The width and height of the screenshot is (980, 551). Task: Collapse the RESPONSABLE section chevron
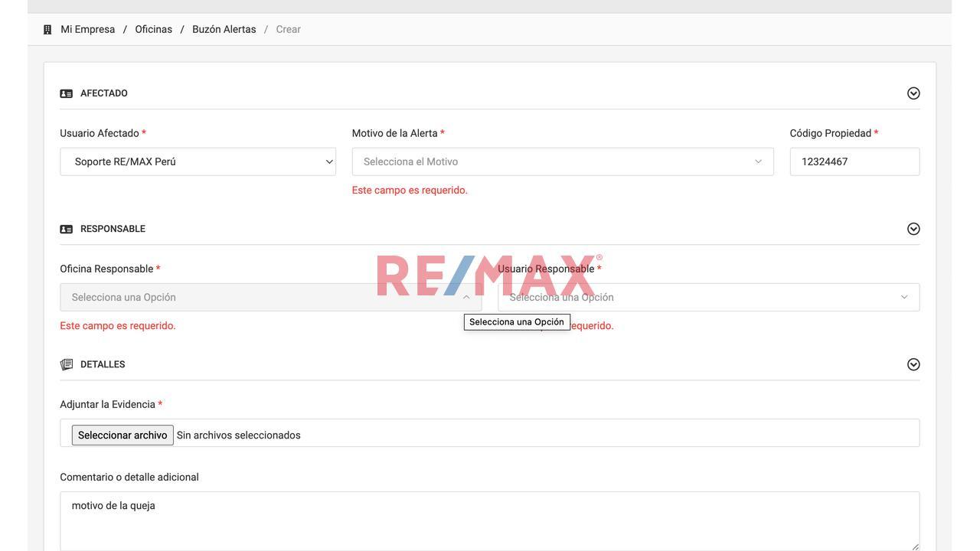point(913,229)
